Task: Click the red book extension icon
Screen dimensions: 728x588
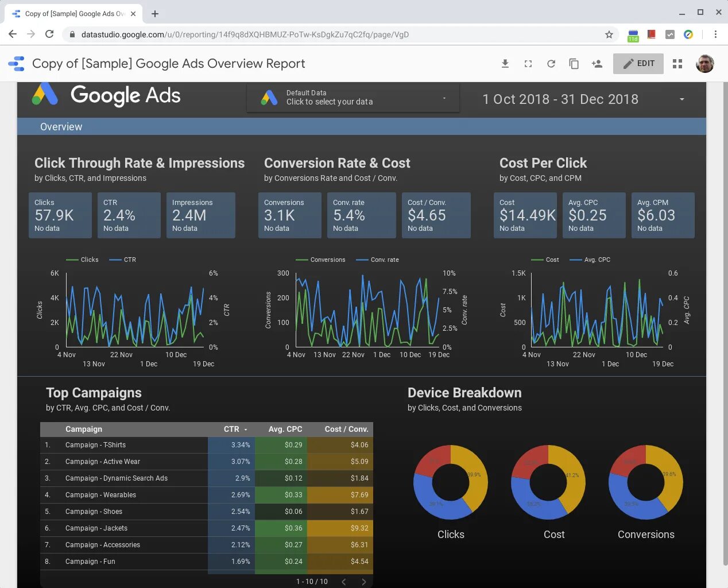Action: point(651,34)
